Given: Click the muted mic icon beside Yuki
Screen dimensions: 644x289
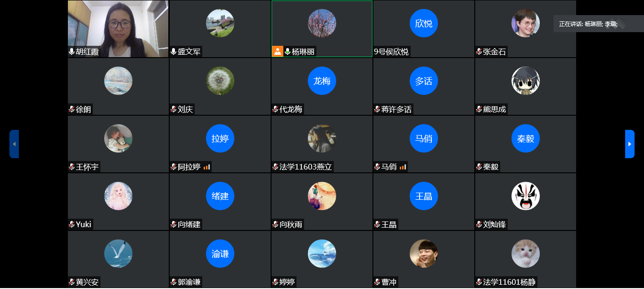Looking at the screenshot, I should (x=72, y=224).
